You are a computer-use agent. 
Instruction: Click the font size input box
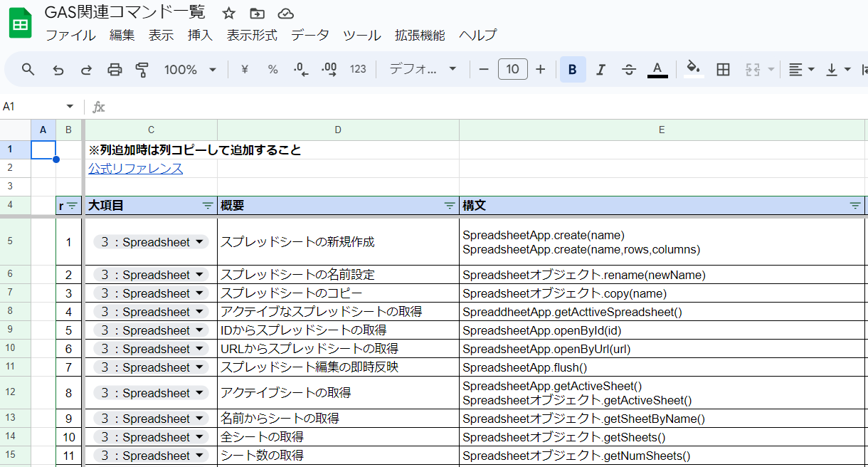point(512,69)
